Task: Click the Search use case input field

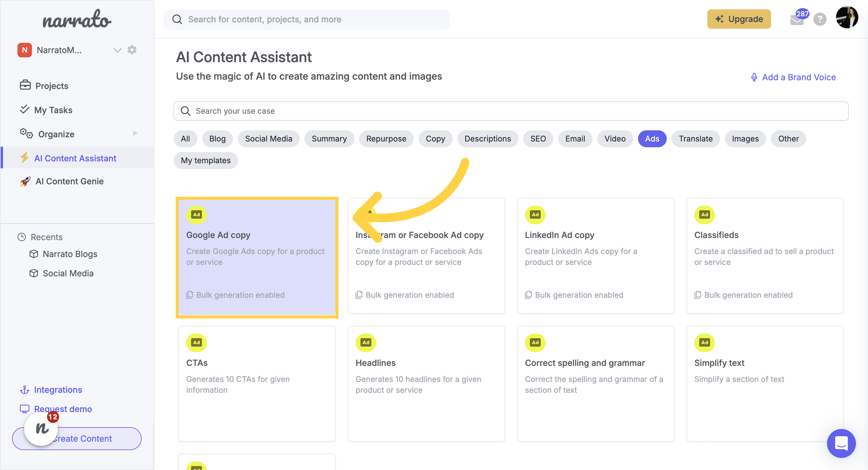Action: click(x=511, y=110)
